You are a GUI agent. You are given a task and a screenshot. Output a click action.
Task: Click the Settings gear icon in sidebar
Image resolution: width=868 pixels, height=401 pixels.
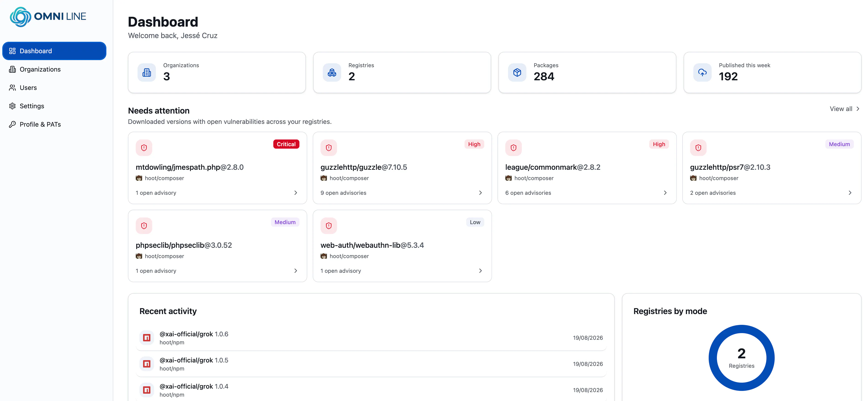click(x=12, y=106)
